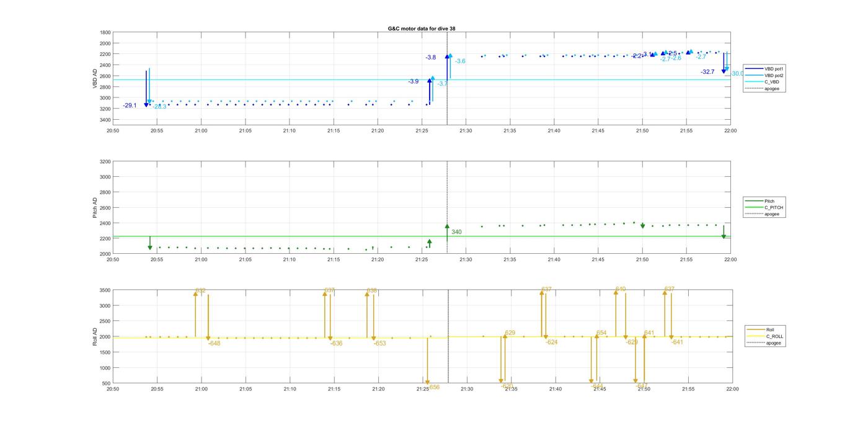Screen dimensions: 868x430
Task: Click the "Roll AD" y-axis label
Action: [x=95, y=336]
